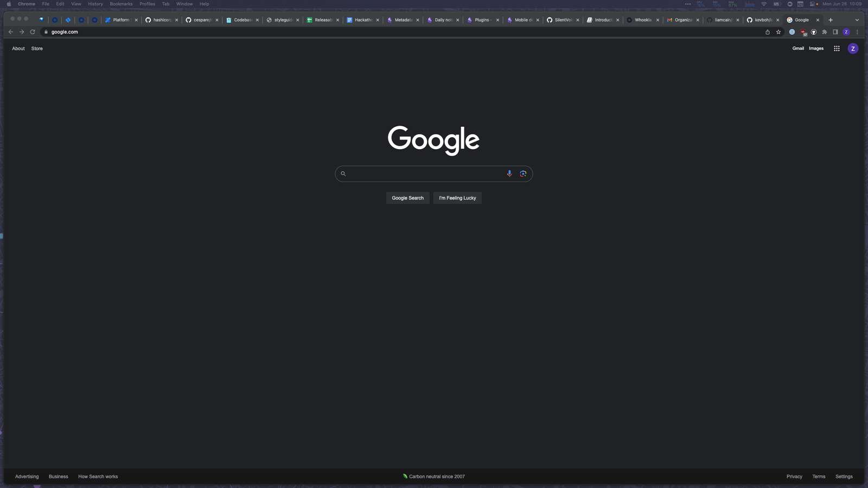The width and height of the screenshot is (868, 488).
Task: Close the Codebase tab
Action: [x=257, y=20]
